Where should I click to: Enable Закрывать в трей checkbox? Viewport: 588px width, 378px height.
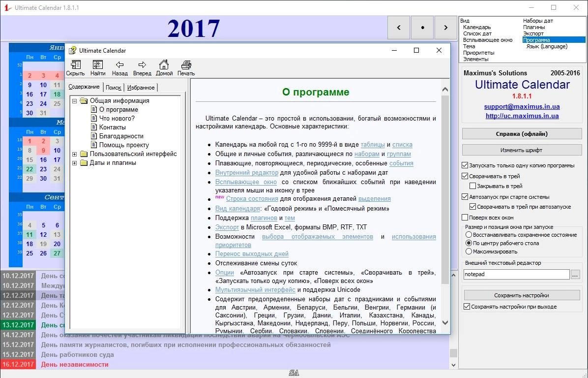[x=473, y=186]
